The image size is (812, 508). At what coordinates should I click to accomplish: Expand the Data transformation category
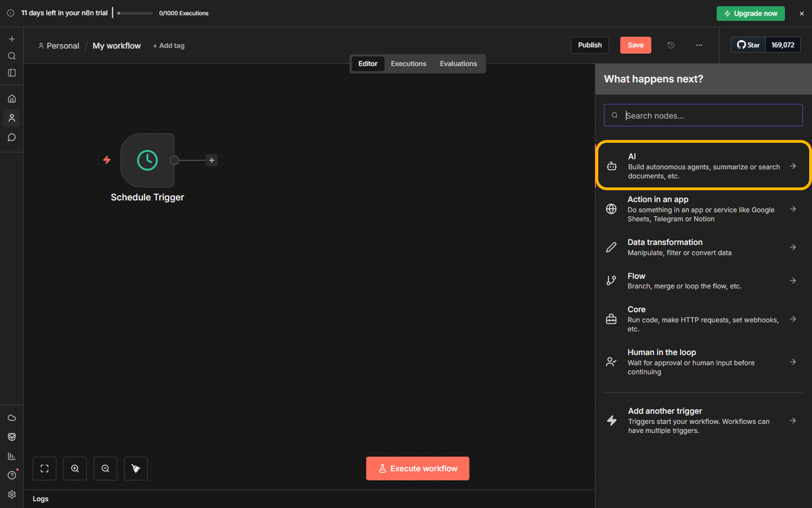[x=703, y=247]
